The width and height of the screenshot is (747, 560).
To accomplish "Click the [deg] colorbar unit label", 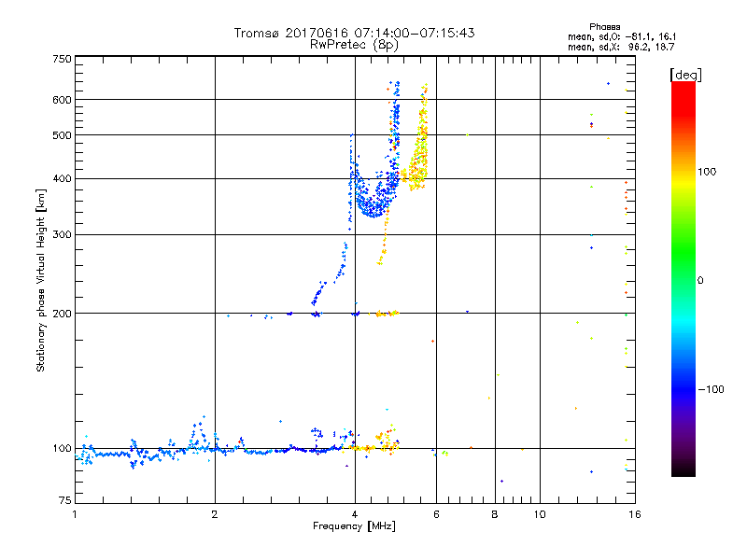I will click(x=685, y=74).
